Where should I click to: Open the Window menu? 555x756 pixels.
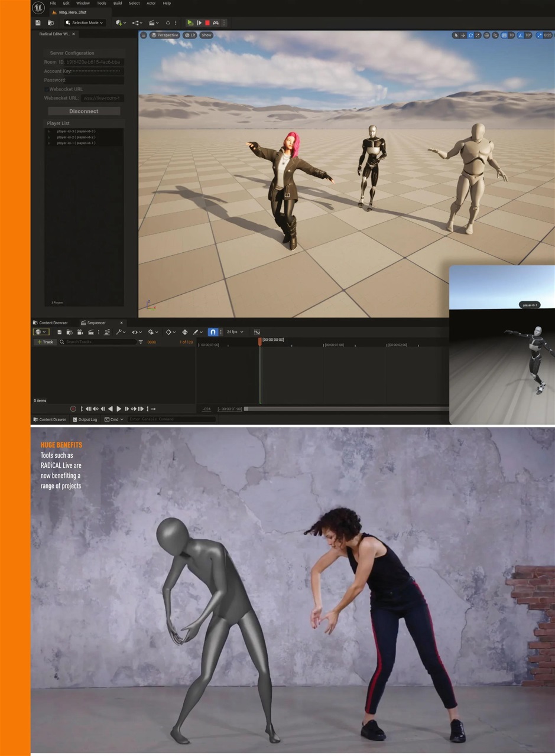[83, 3]
